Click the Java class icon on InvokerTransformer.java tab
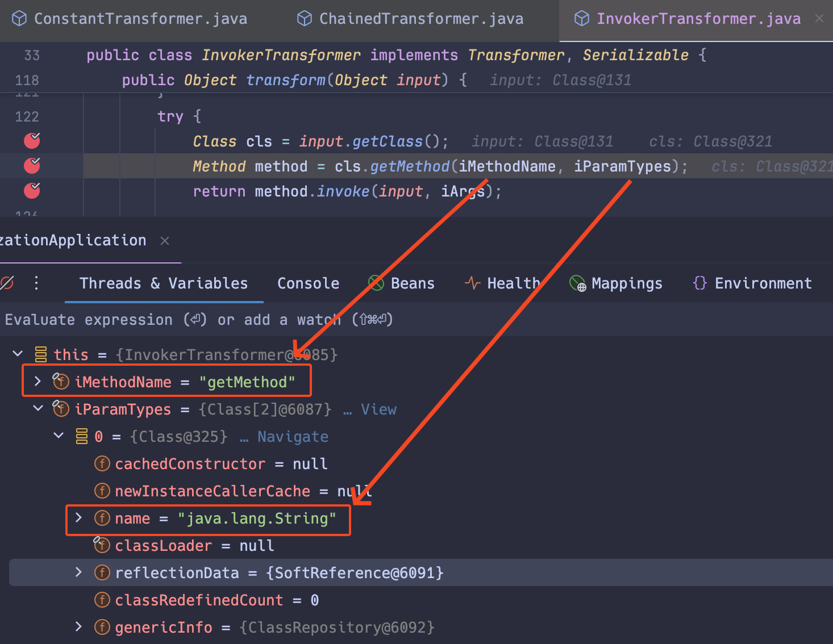The height and width of the screenshot is (644, 833). point(581,18)
